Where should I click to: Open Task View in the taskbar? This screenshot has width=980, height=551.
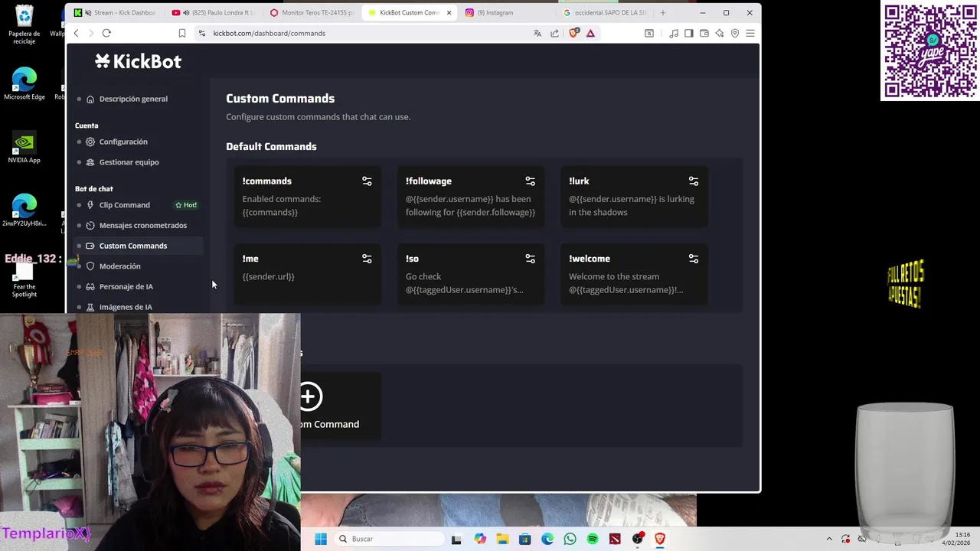pos(456,539)
